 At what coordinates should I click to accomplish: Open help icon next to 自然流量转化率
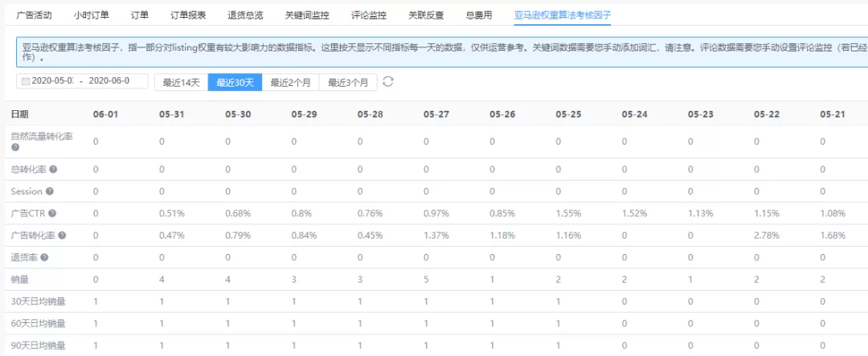pyautogui.click(x=15, y=147)
